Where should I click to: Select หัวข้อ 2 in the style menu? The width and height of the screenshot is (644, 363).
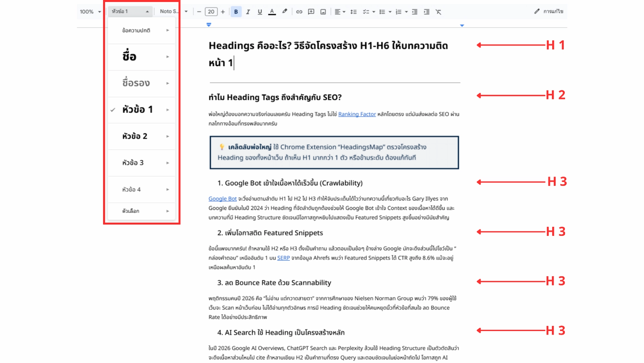[142, 136]
